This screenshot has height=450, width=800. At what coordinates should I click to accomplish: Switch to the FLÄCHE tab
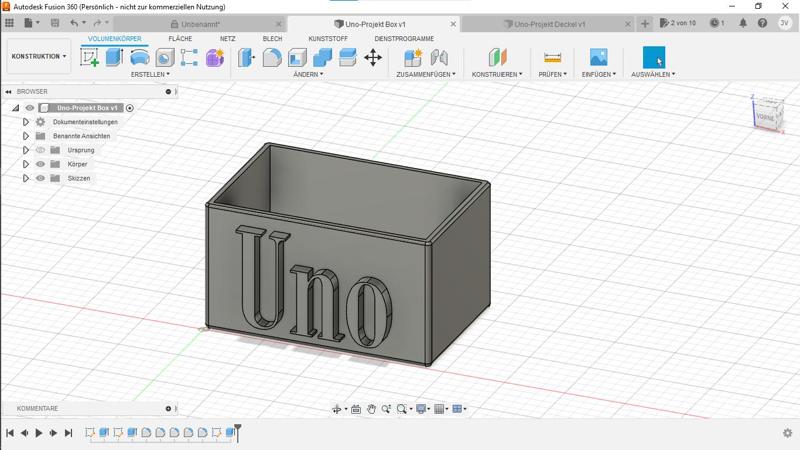[180, 39]
